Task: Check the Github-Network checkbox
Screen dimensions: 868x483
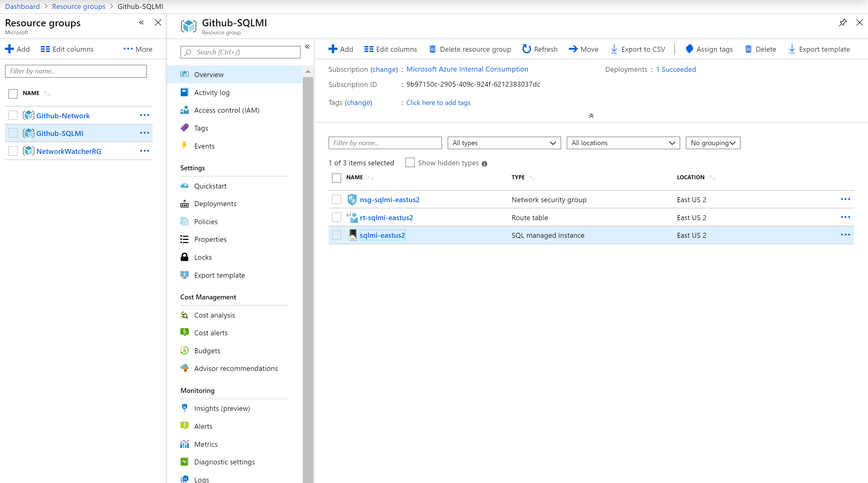Action: (13, 115)
